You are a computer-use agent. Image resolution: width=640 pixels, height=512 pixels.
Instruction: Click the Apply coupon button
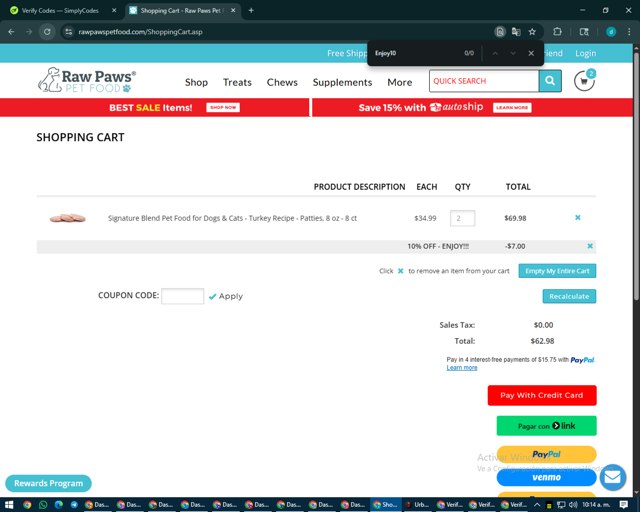[x=226, y=296]
